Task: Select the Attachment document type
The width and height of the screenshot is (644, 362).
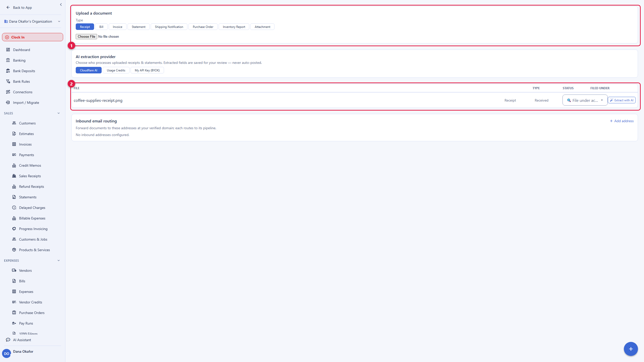Action: [x=262, y=27]
